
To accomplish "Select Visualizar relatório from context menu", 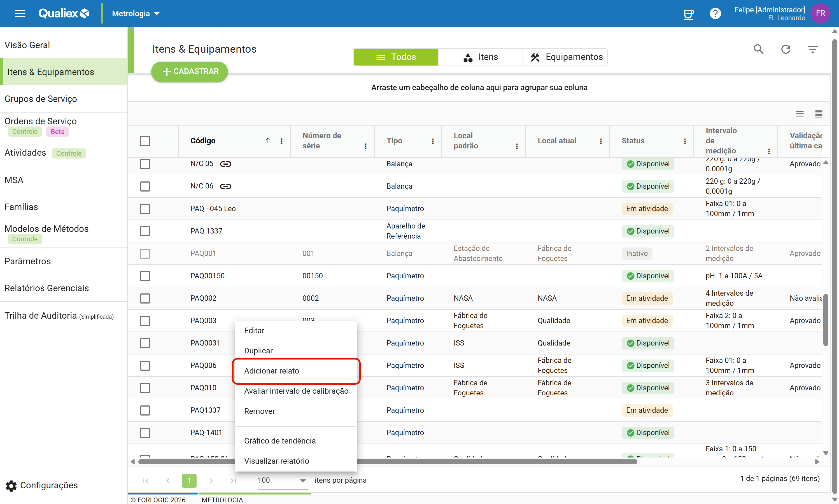I will [296, 461].
